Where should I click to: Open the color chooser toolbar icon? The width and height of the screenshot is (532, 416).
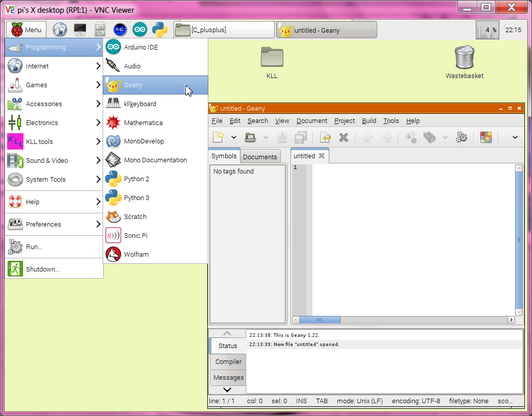point(486,137)
